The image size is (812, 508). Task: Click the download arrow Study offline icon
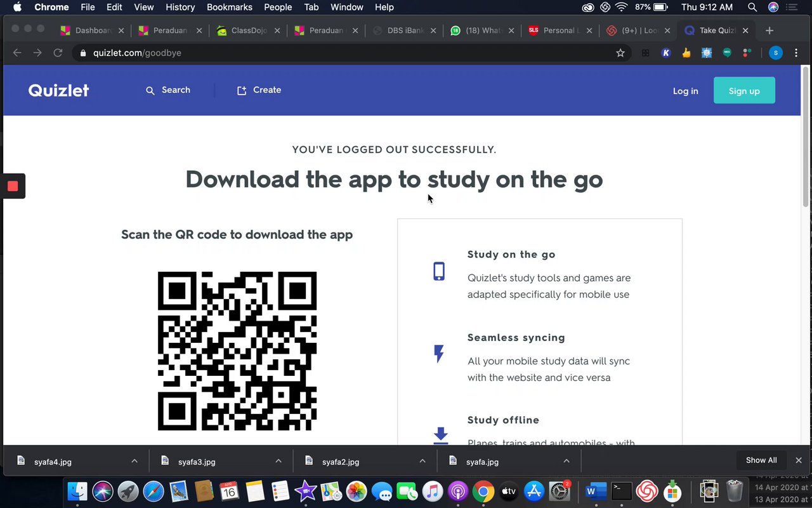[x=440, y=436]
